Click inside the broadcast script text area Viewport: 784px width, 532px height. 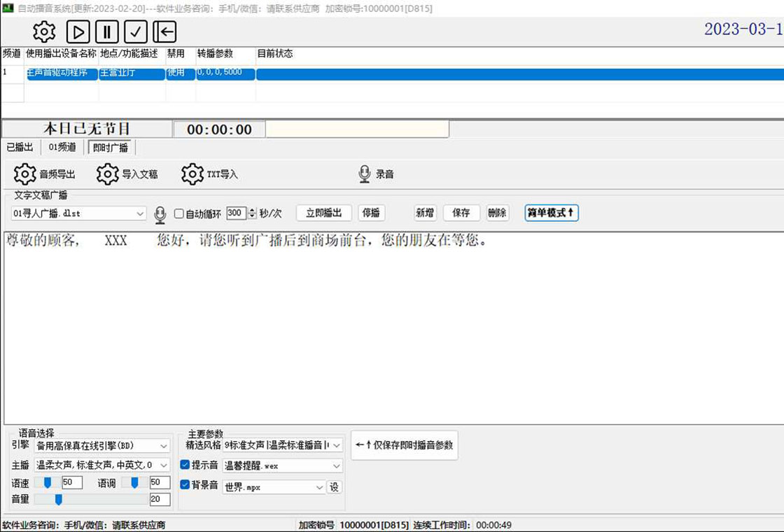click(x=394, y=328)
